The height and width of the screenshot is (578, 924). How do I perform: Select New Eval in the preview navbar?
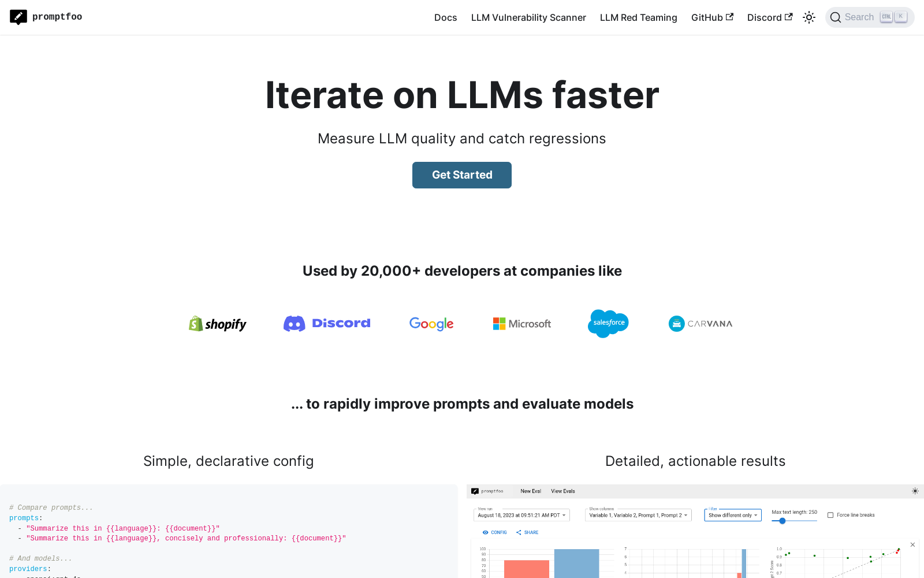point(531,491)
